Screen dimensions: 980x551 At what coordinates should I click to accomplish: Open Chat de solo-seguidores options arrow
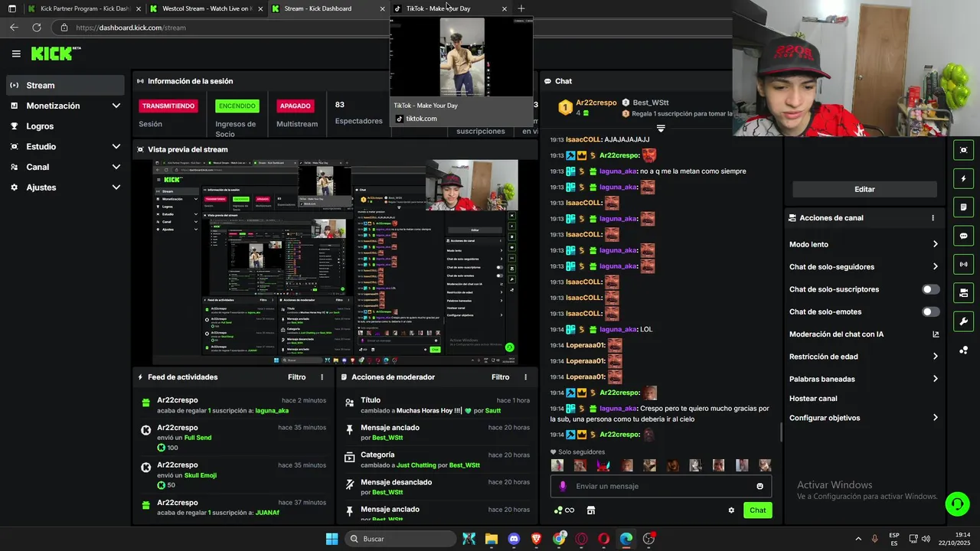coord(935,266)
